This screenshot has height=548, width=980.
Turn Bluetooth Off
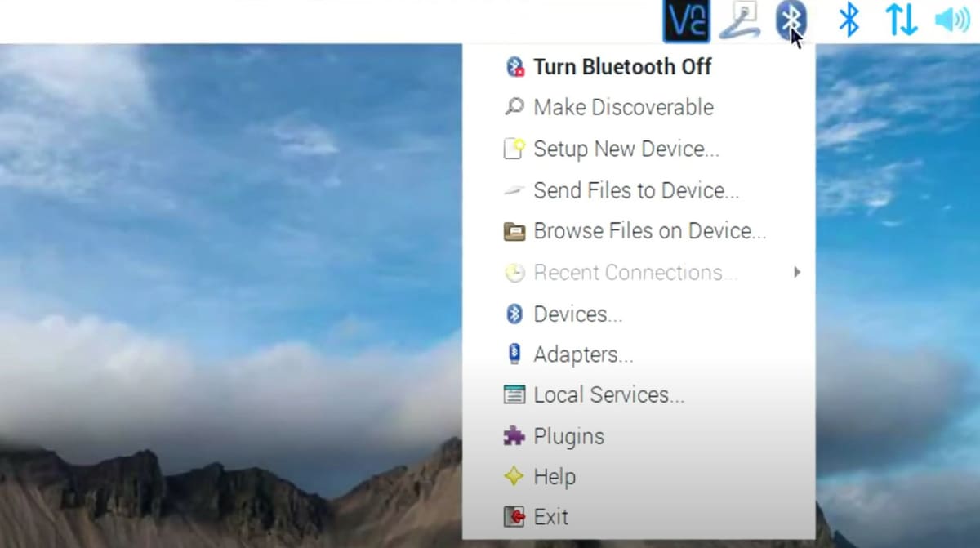pyautogui.click(x=622, y=66)
